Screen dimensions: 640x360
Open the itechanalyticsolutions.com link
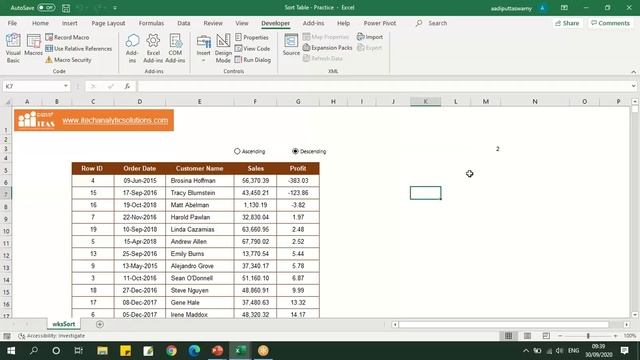click(115, 120)
